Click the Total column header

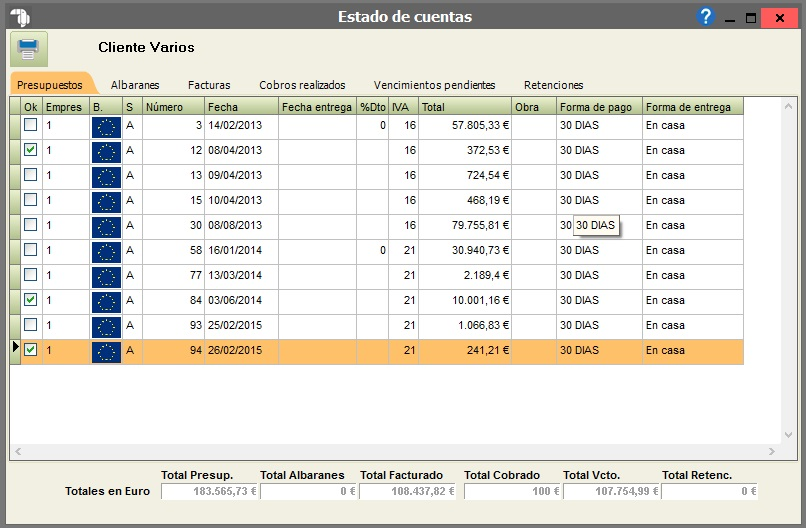coord(465,106)
